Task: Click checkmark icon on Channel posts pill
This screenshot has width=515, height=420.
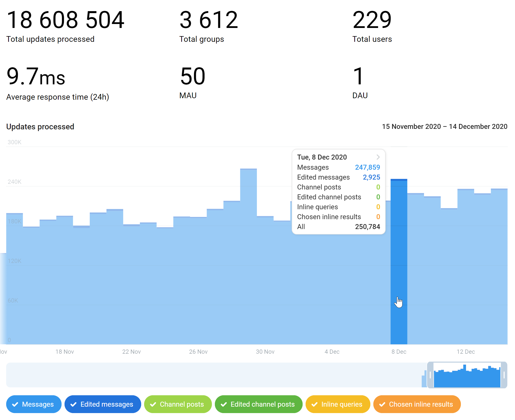Action: pyautogui.click(x=153, y=404)
